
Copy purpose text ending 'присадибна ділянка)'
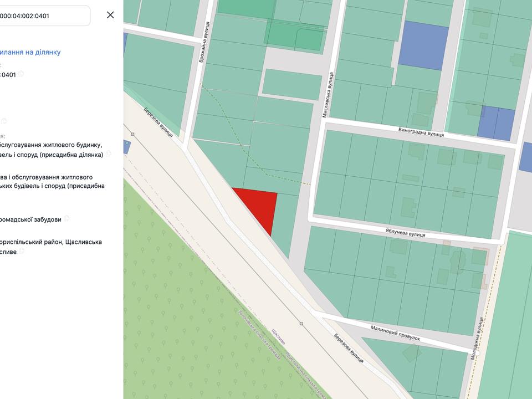click(x=109, y=154)
